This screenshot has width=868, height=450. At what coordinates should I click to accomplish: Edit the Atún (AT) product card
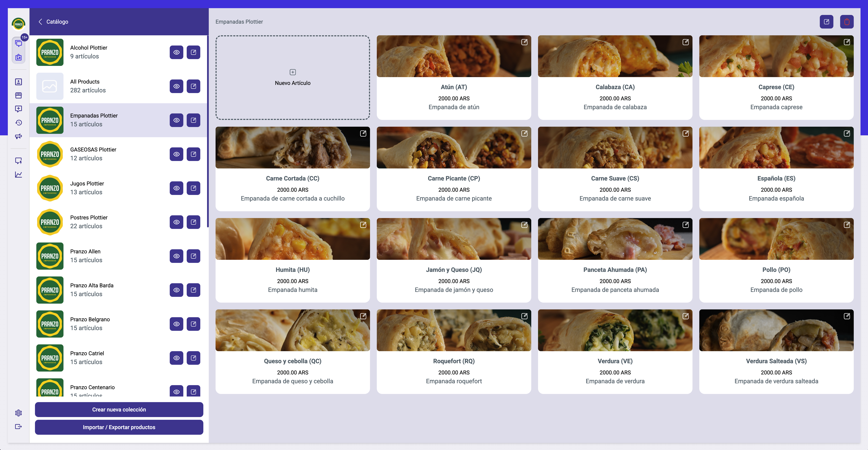(524, 42)
